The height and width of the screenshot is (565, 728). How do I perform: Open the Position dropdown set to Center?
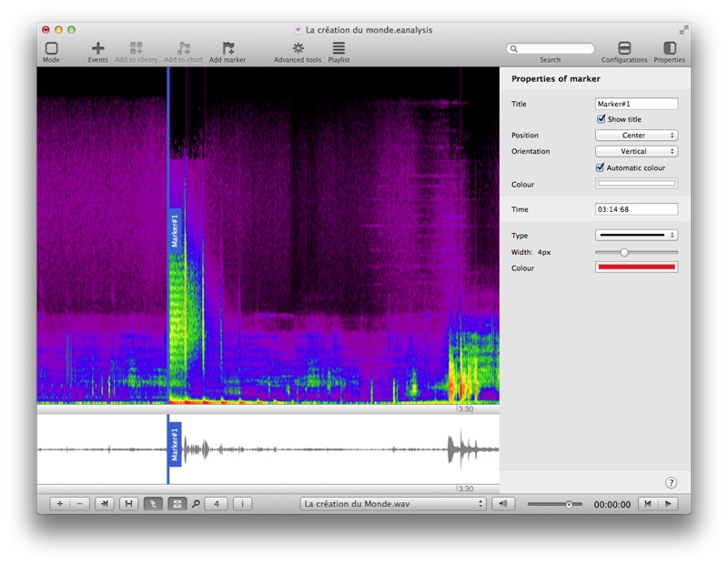636,135
